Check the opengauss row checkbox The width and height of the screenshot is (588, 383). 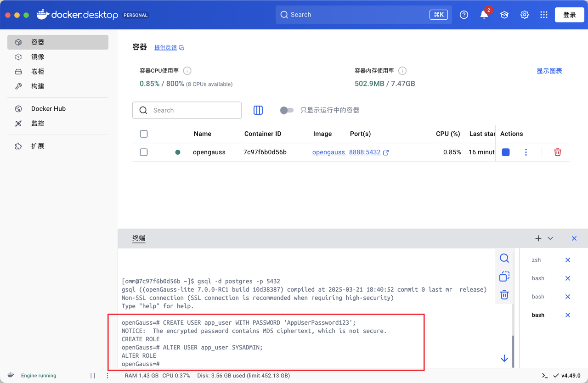pyautogui.click(x=144, y=152)
